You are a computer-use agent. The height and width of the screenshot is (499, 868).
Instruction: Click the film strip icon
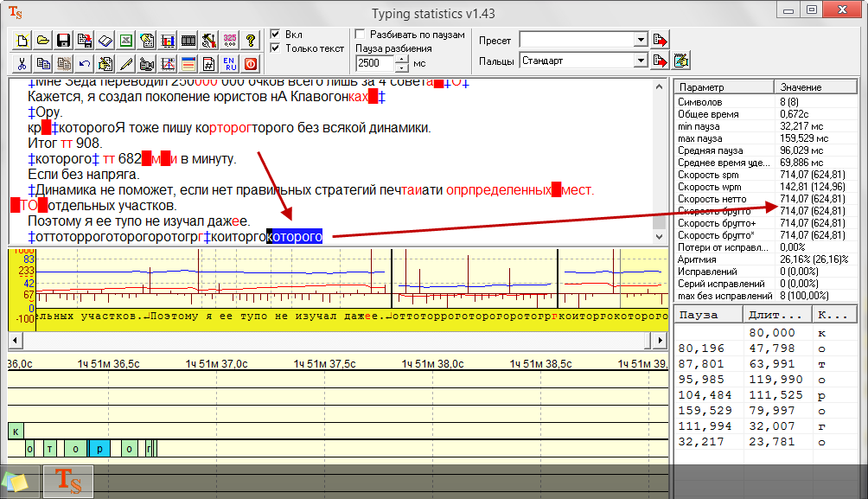click(x=188, y=40)
